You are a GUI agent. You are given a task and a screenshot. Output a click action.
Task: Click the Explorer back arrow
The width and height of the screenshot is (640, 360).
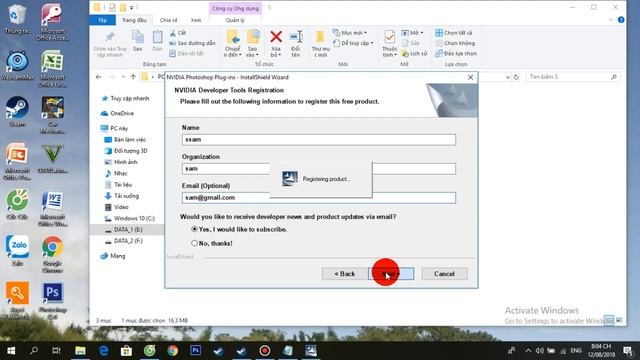click(x=98, y=77)
